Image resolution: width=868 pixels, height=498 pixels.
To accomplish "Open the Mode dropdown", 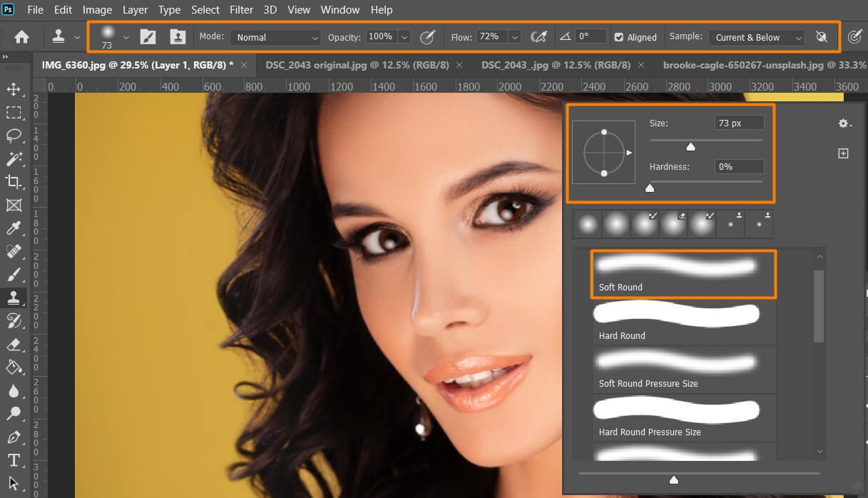I will pos(275,37).
